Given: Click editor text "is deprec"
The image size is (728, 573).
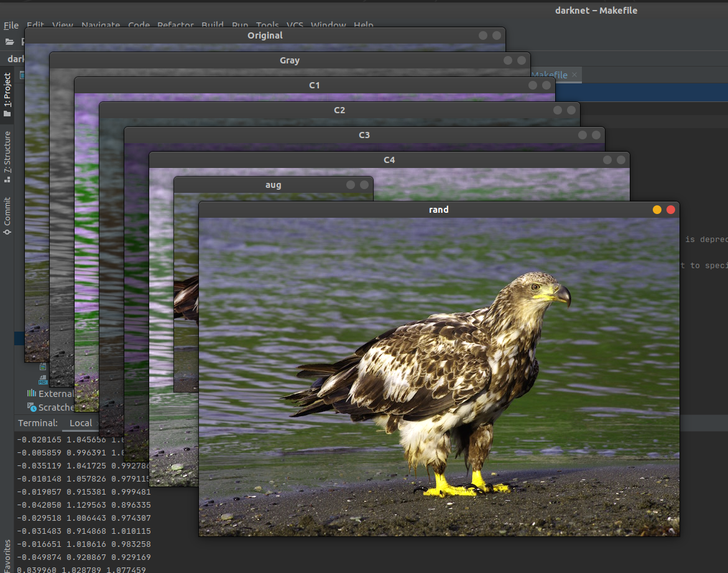Looking at the screenshot, I should [x=706, y=240].
